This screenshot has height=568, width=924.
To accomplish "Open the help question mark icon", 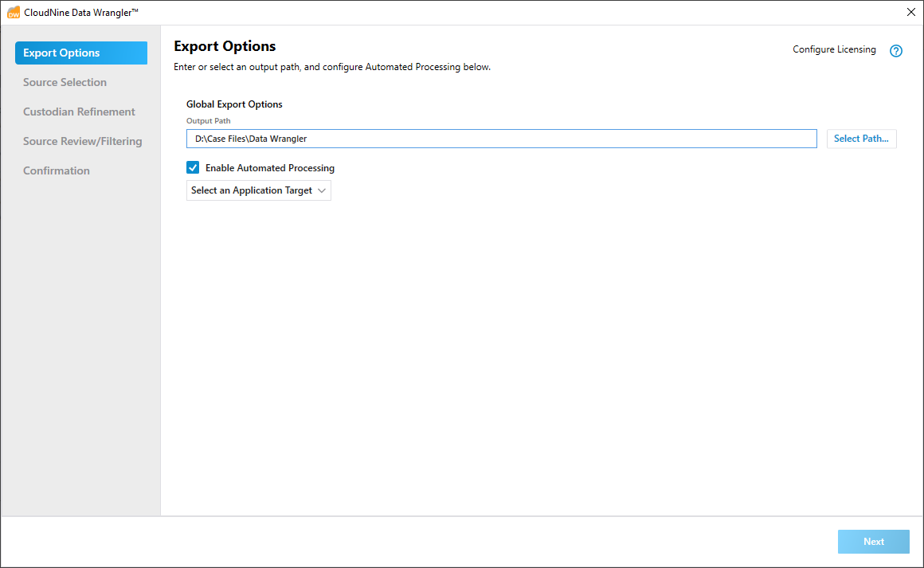I will [895, 51].
